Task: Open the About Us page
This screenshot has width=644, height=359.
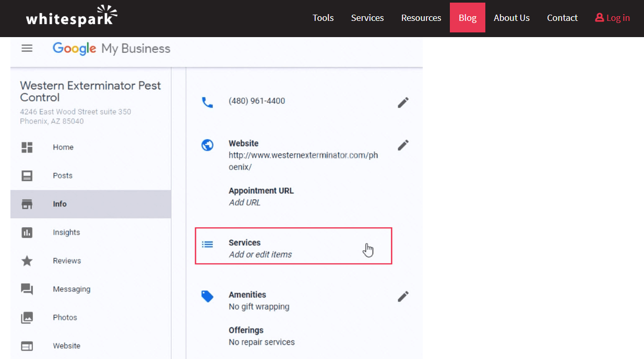Action: point(511,18)
